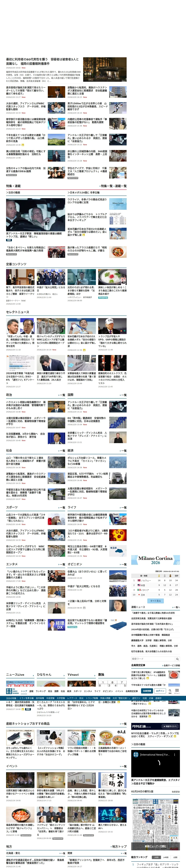The height and width of the screenshot is (868, 186).
Task: Open 一覧 link for 社会 section
Action: click(62, 450)
